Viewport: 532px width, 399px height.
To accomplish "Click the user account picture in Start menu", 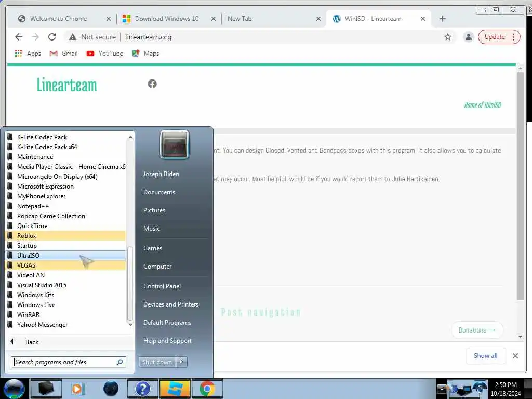I will point(175,145).
